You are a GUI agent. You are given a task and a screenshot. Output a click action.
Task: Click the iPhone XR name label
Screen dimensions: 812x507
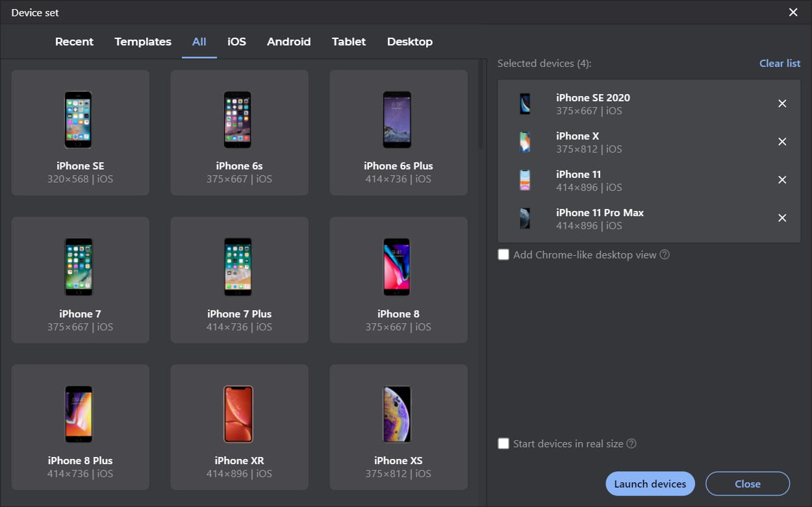coord(240,460)
